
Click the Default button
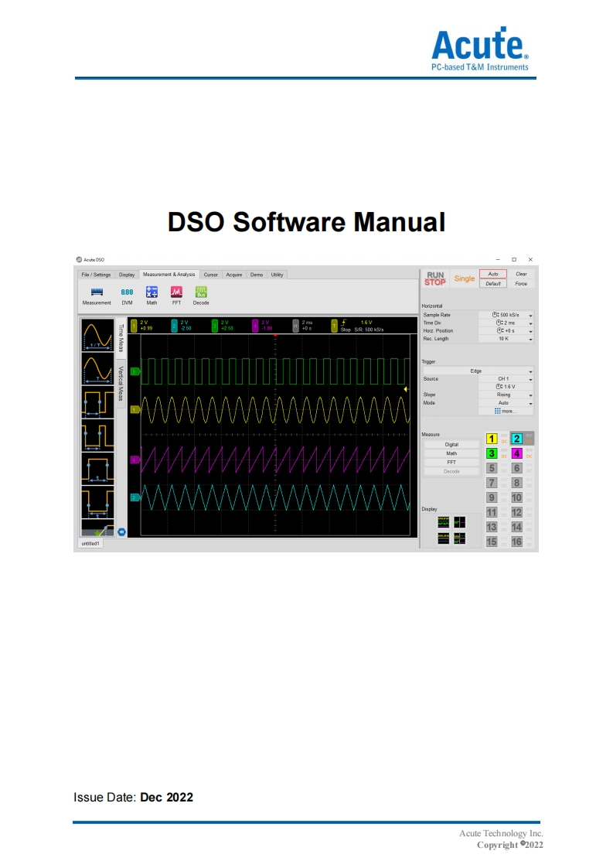tap(493, 283)
